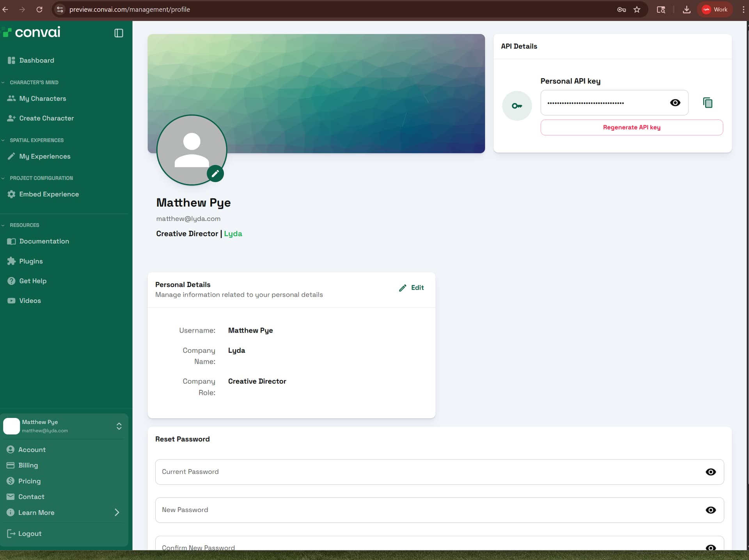Go to My Characters
This screenshot has width=749, height=560.
pos(43,98)
